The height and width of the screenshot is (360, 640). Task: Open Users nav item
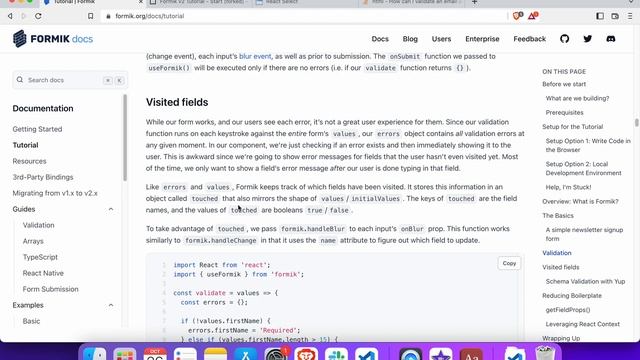(441, 39)
